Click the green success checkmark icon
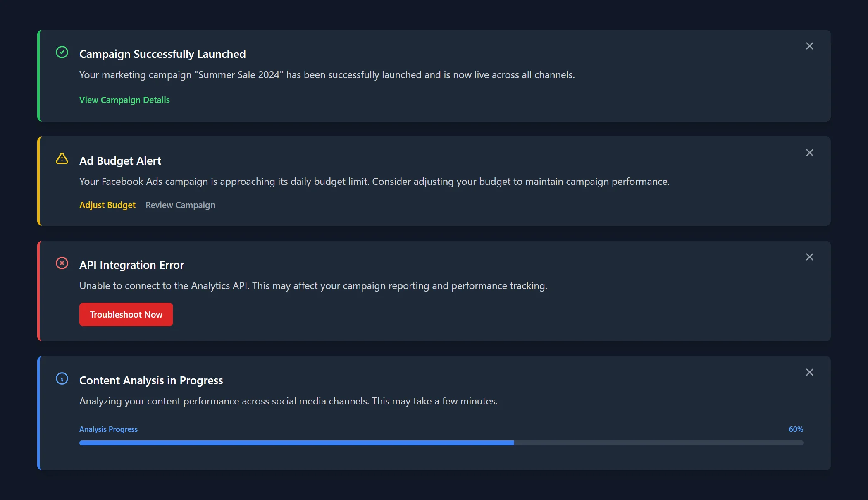Viewport: 868px width, 500px height. coord(62,52)
